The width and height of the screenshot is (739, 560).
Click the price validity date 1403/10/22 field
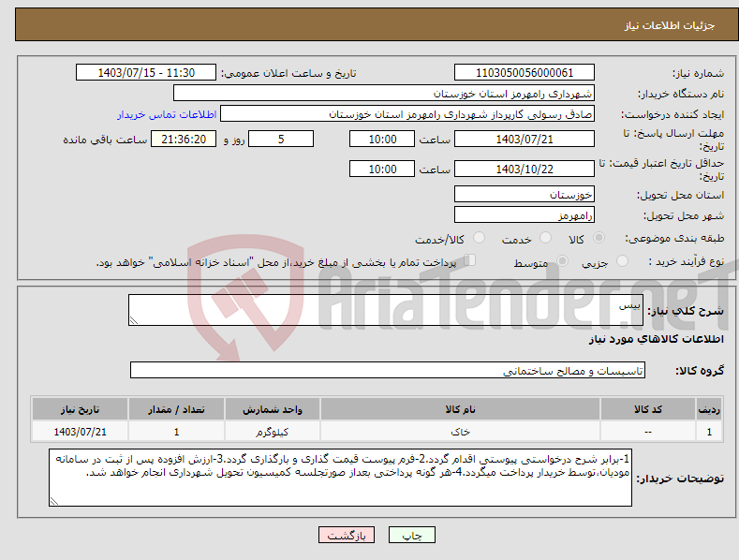(525, 169)
